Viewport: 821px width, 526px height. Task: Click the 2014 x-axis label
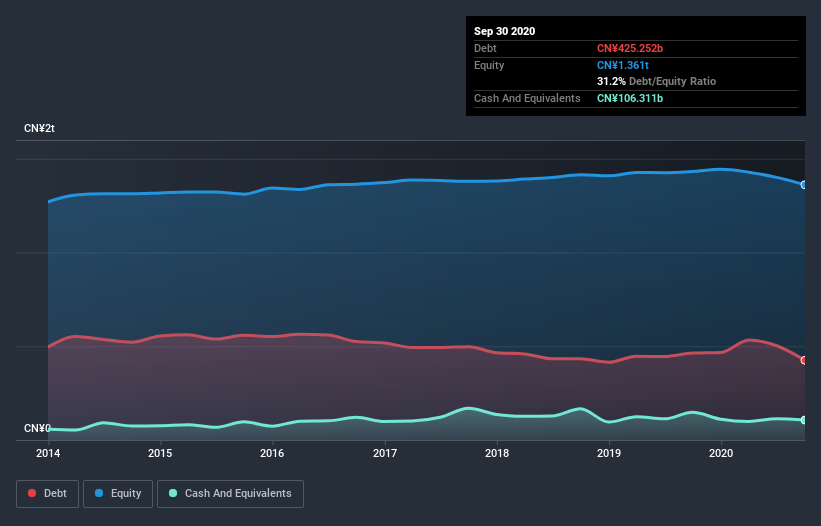pos(48,453)
